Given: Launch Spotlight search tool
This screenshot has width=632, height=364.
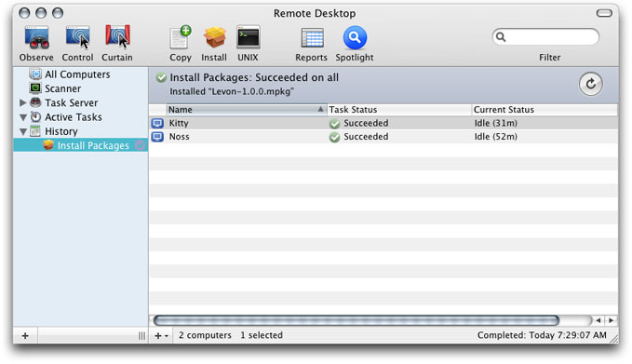Looking at the screenshot, I should 355,37.
